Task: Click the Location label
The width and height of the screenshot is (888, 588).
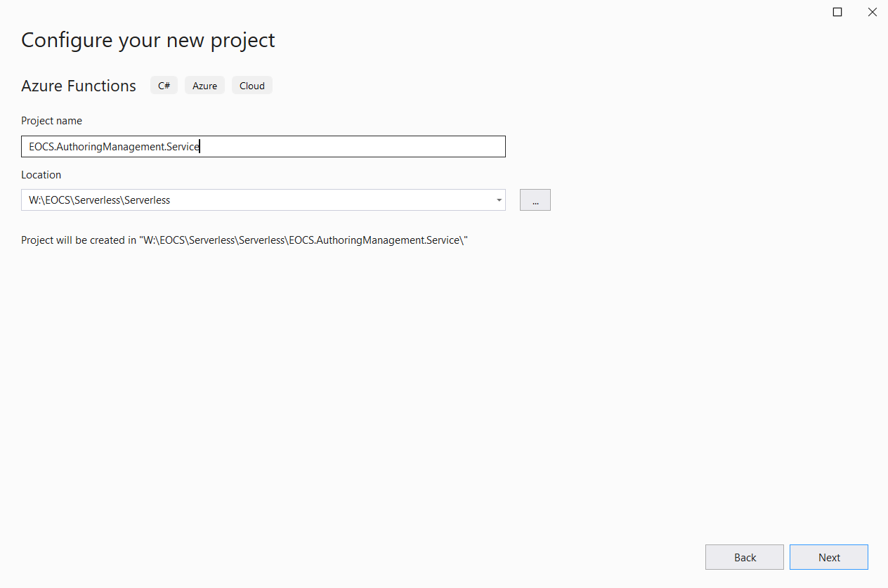Action: click(41, 174)
